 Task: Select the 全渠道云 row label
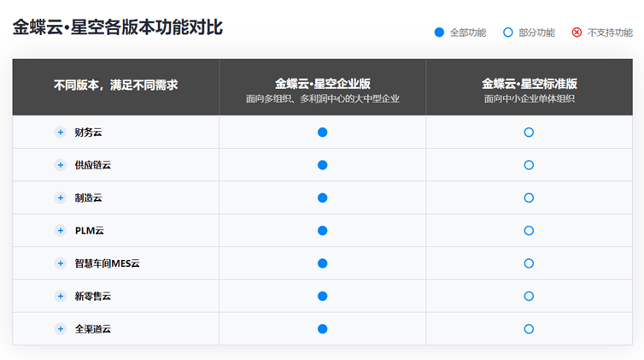(93, 328)
